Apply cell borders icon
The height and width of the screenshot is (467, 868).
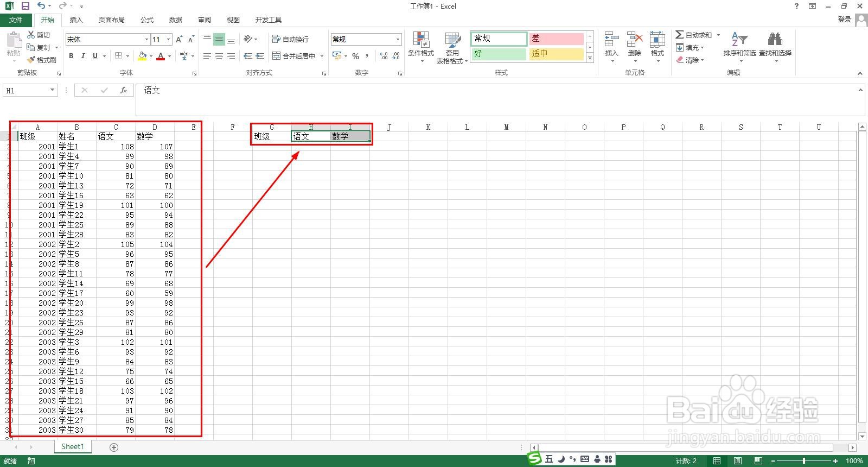(119, 56)
